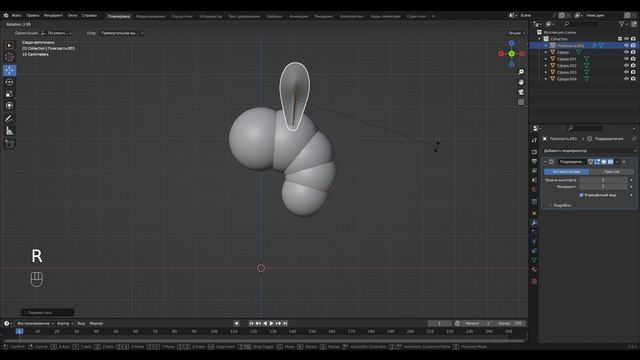
Task: Toggle the optimal display checkbox in modifier
Action: point(581,195)
